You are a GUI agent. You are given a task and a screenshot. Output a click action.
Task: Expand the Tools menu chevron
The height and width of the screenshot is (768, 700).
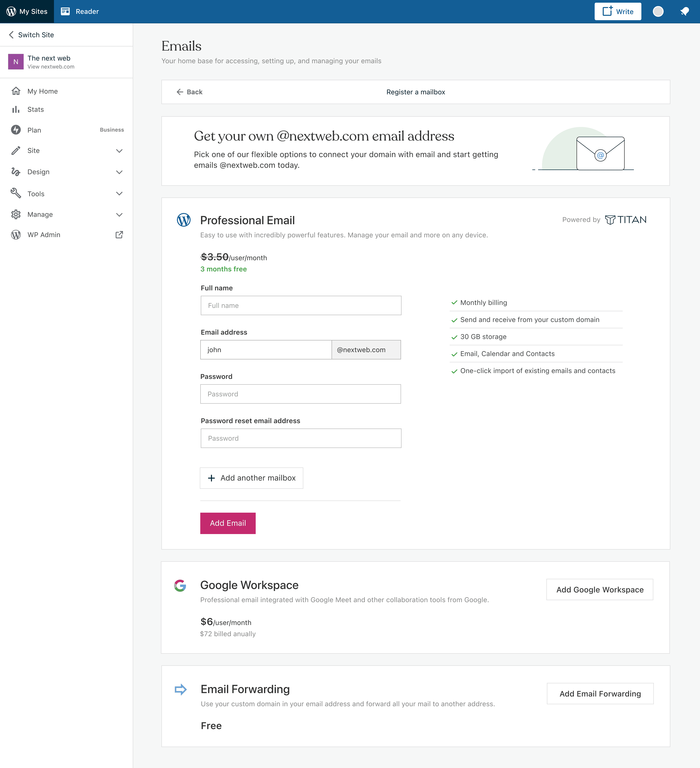(119, 194)
